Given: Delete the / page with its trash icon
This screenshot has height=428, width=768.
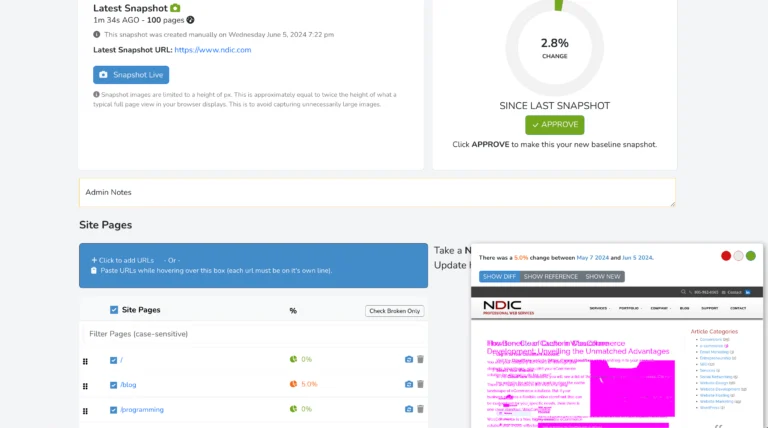Looking at the screenshot, I should click(420, 359).
